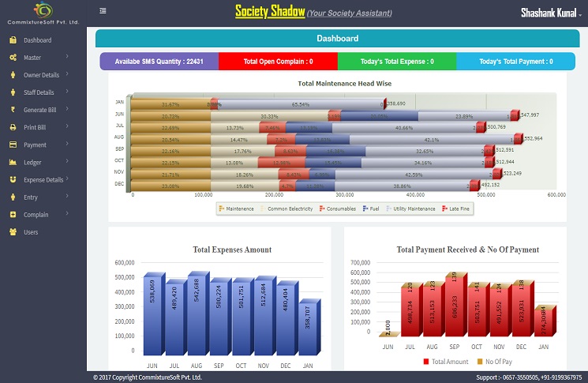Click the JUL payment bar 498,734

point(412,310)
